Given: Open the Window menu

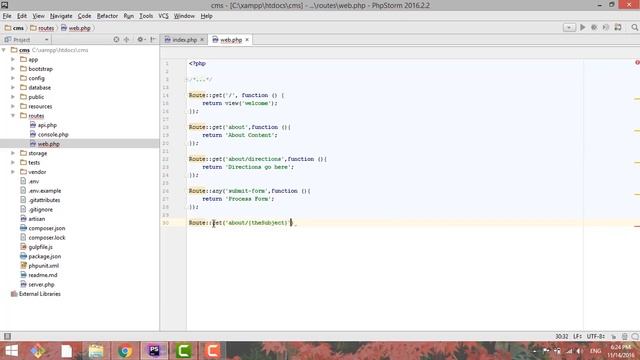Looking at the screenshot, I should click(x=184, y=16).
